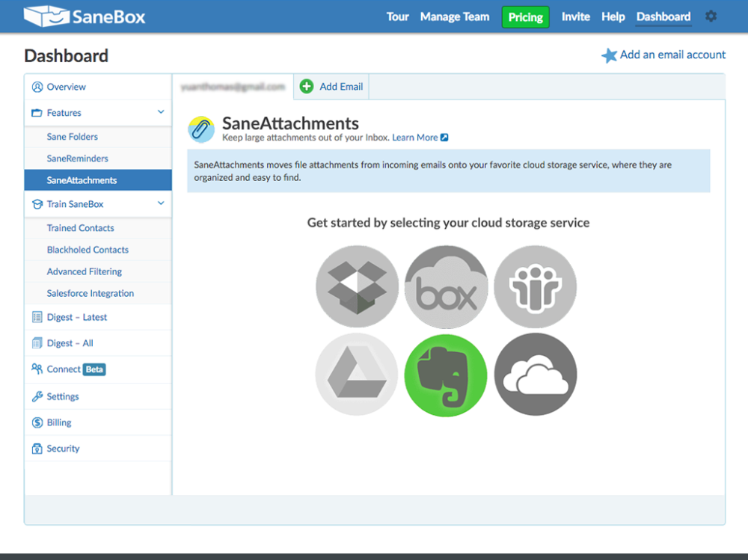
Task: Open the Security sidebar item
Action: click(x=63, y=449)
